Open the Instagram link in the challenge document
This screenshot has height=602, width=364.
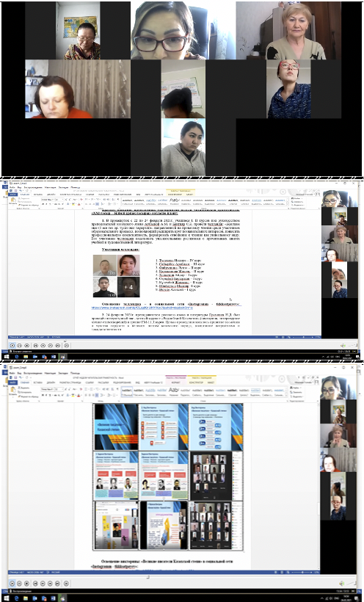[142, 308]
